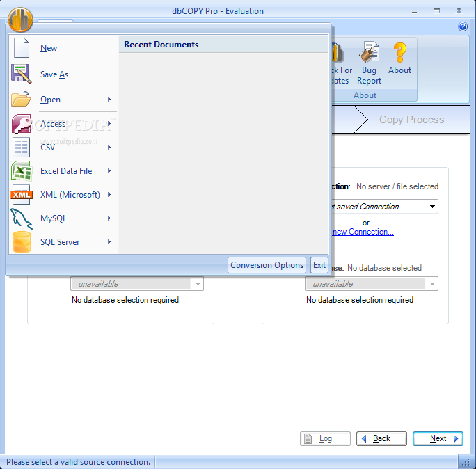Select the Access menu entry
Image resolution: width=476 pixels, height=469 pixels.
pyautogui.click(x=63, y=124)
